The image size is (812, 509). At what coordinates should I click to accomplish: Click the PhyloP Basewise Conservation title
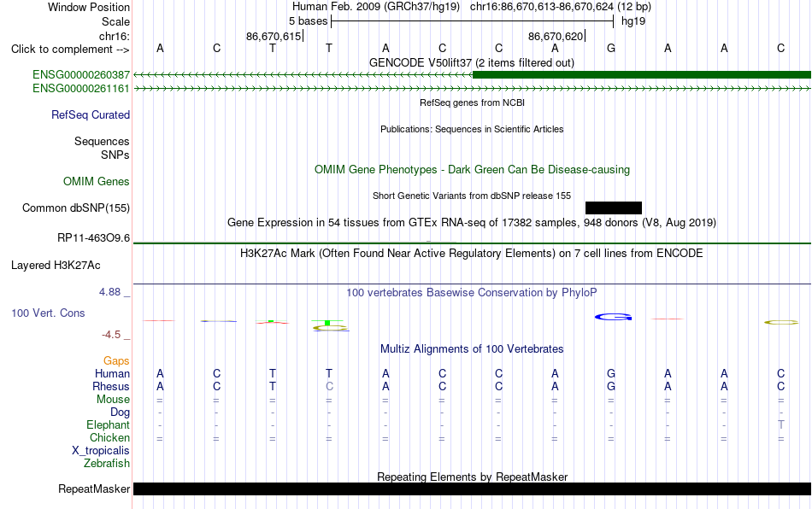[x=472, y=292]
